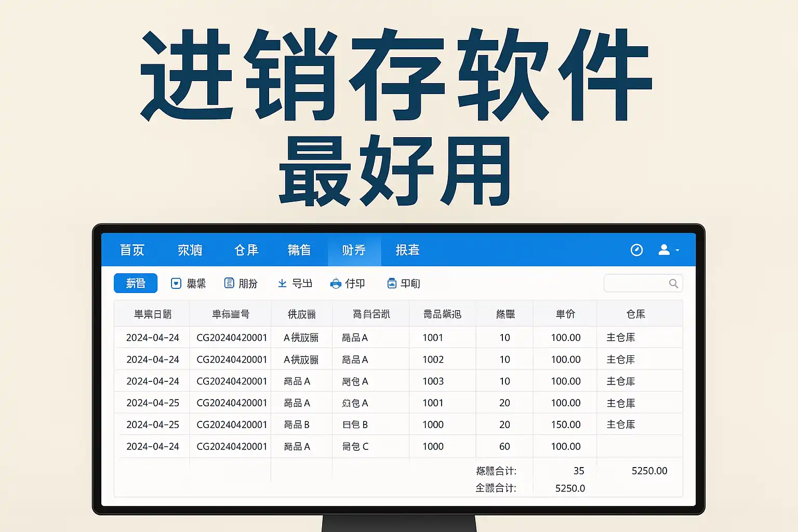Click the blue printer icon in the toolbar

click(336, 284)
